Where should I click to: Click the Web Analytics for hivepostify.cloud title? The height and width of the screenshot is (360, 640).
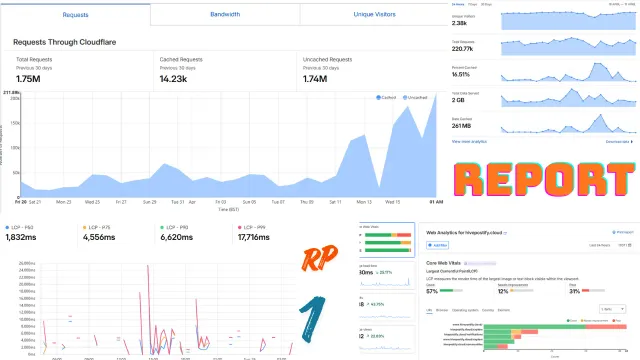(464, 233)
